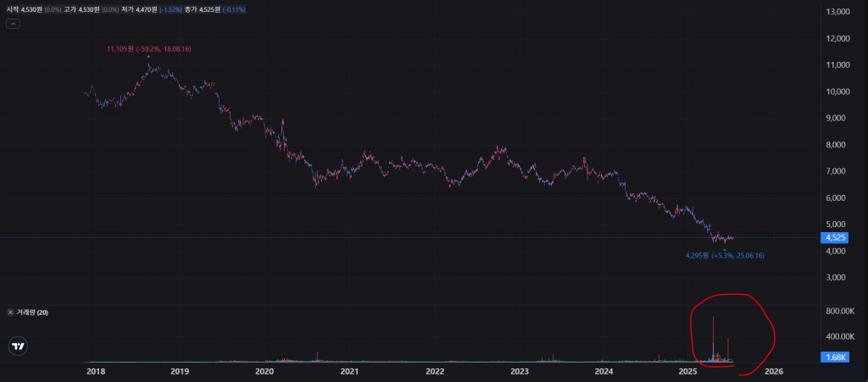Click the 거래량 (20) indicator label
The image size is (868, 382).
click(x=32, y=313)
